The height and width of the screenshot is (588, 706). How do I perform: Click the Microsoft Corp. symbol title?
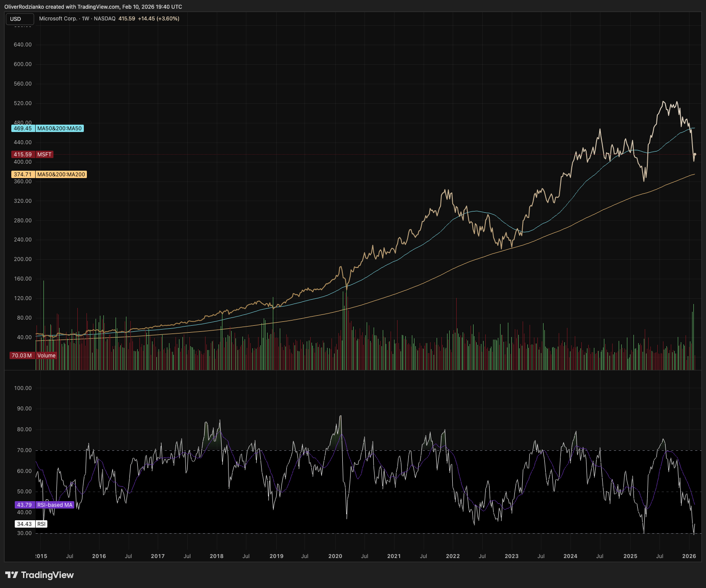click(x=58, y=19)
